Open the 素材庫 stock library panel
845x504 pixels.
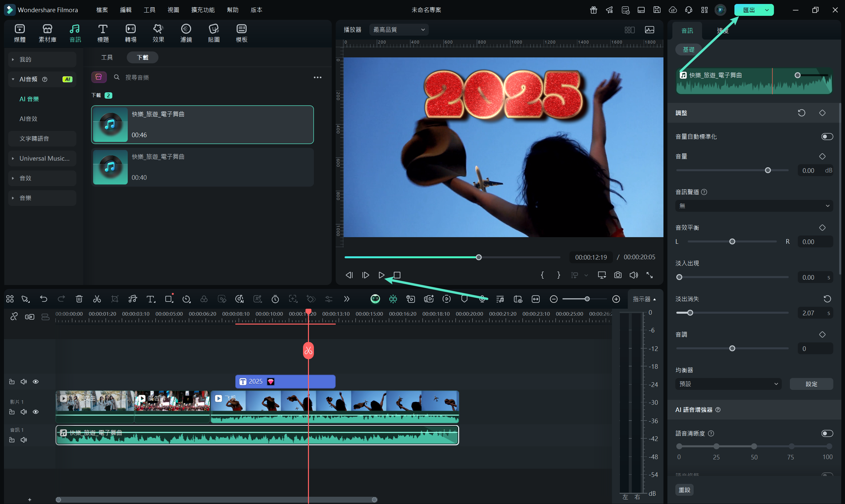tap(48, 33)
